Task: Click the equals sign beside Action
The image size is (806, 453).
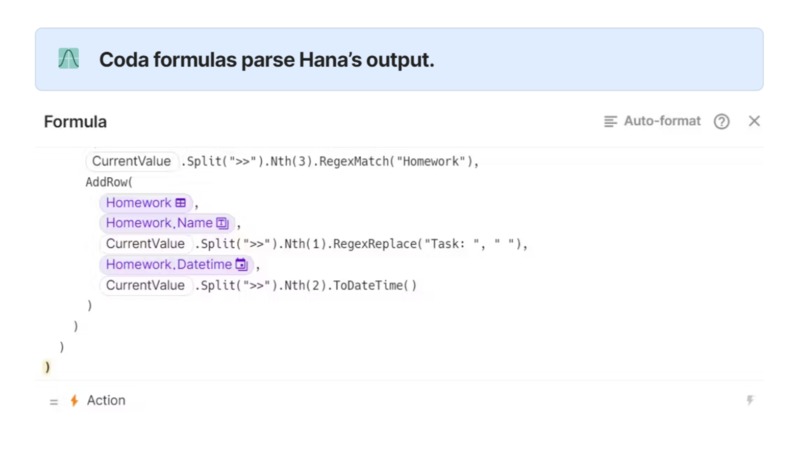Action: pos(53,402)
